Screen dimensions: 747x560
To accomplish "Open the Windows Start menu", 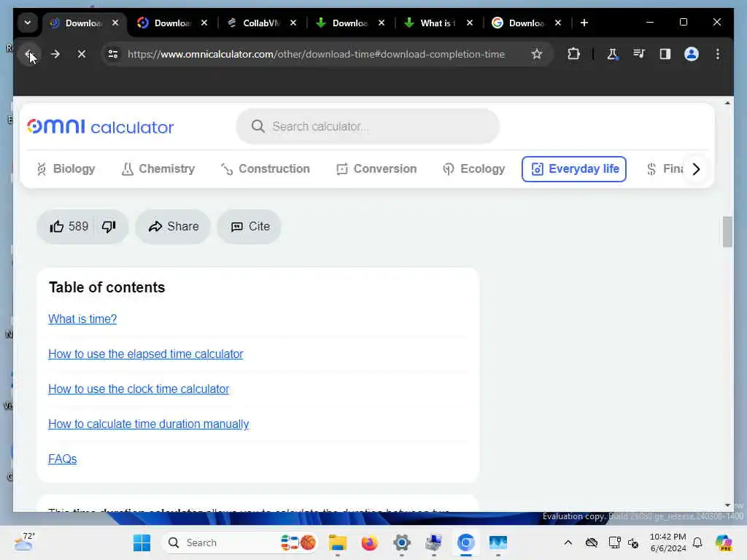I will coord(142,542).
